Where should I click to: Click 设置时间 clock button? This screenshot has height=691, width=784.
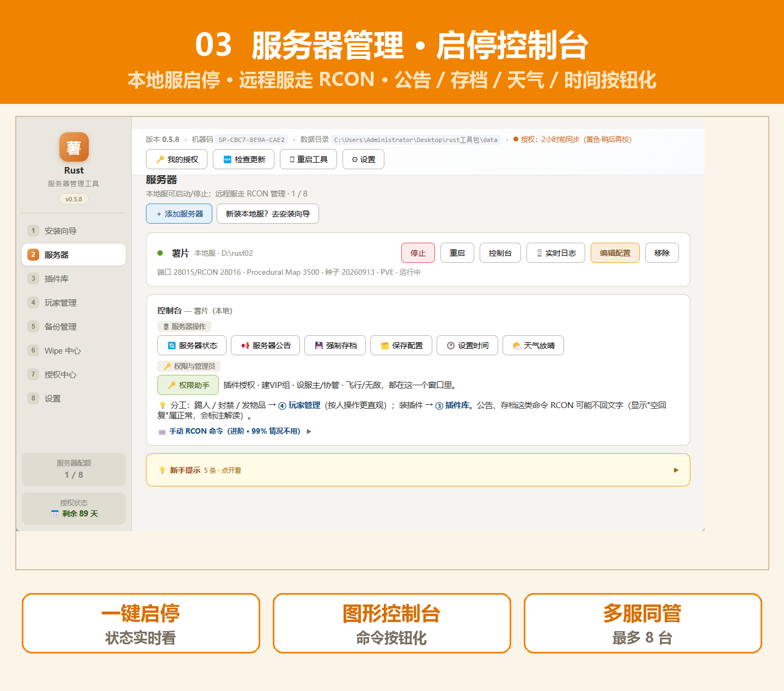[467, 346]
